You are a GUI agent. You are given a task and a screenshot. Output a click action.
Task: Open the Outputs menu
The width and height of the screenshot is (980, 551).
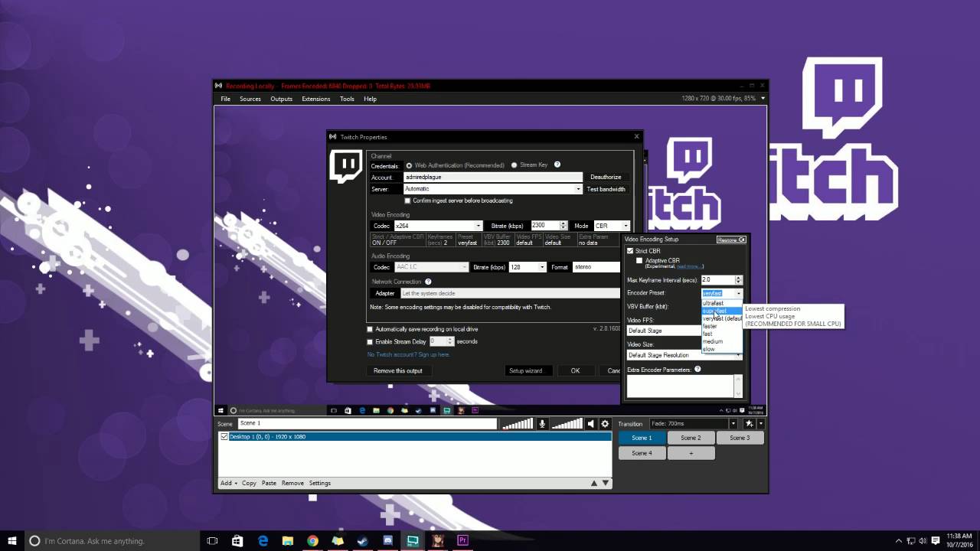pos(281,99)
